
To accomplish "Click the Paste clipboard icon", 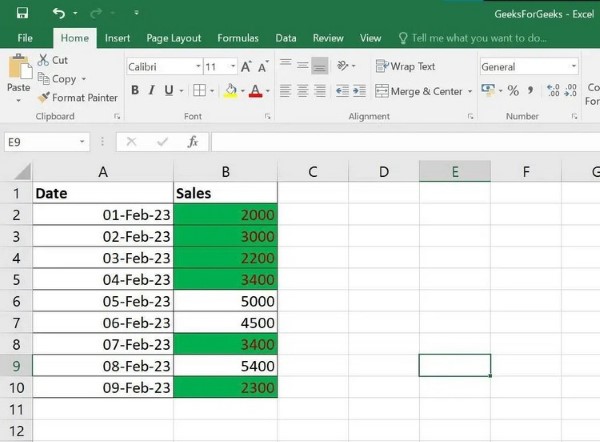I will tap(19, 67).
